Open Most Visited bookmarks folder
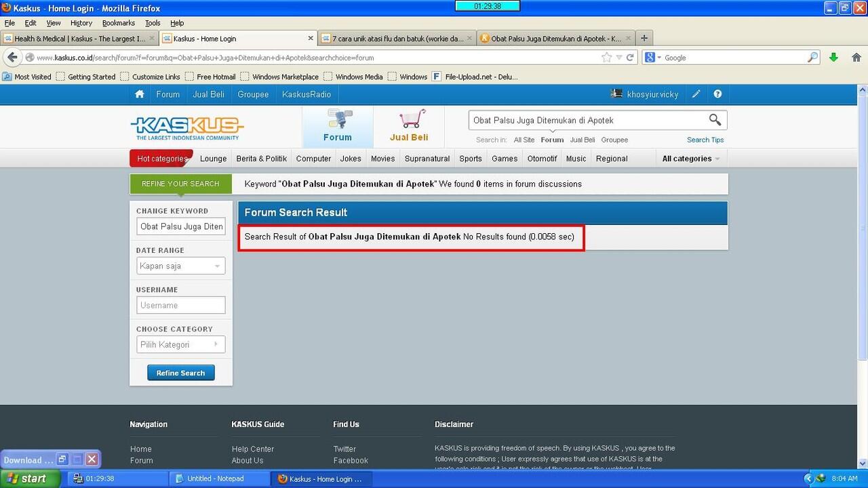Viewport: 868px width, 488px height. pos(27,77)
